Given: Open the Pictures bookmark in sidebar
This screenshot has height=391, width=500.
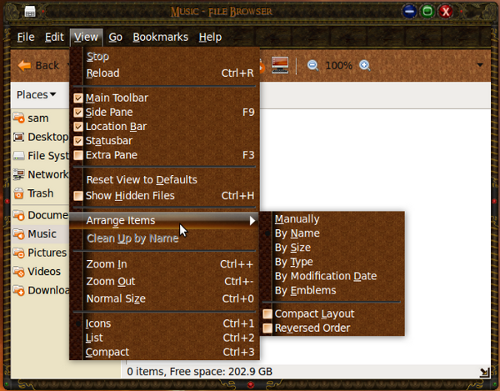Looking at the screenshot, I should coord(40,253).
